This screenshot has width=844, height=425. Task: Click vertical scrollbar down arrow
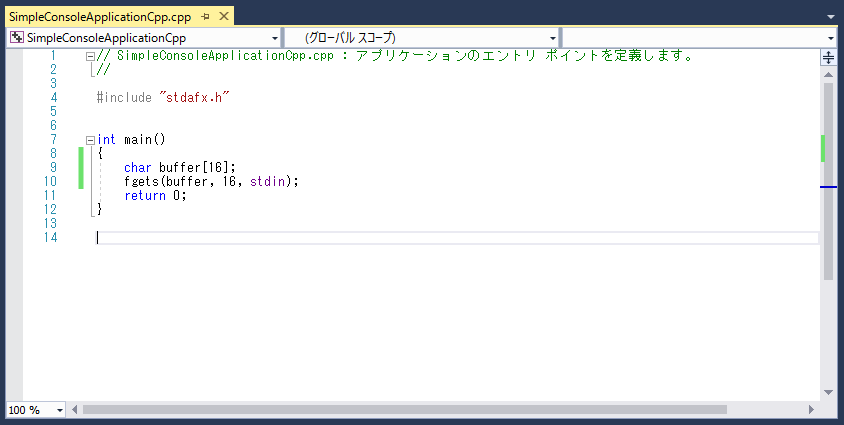(828, 393)
